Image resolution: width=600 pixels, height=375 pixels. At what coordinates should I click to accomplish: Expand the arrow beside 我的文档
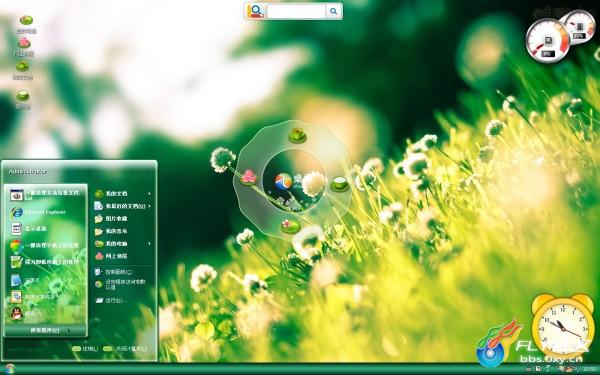pos(149,194)
